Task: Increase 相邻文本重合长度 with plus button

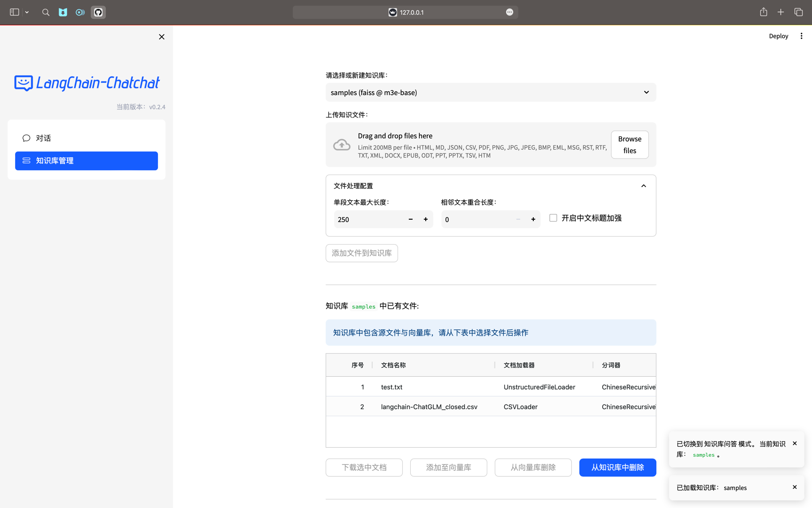Action: [x=533, y=219]
